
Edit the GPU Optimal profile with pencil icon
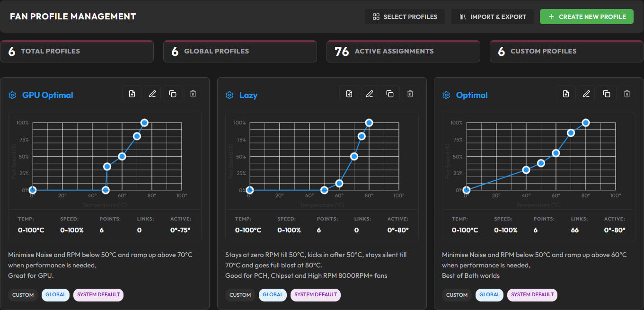[x=152, y=94]
